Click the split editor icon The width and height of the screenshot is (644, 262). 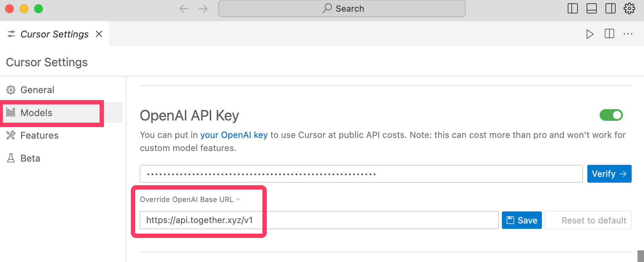tap(609, 34)
